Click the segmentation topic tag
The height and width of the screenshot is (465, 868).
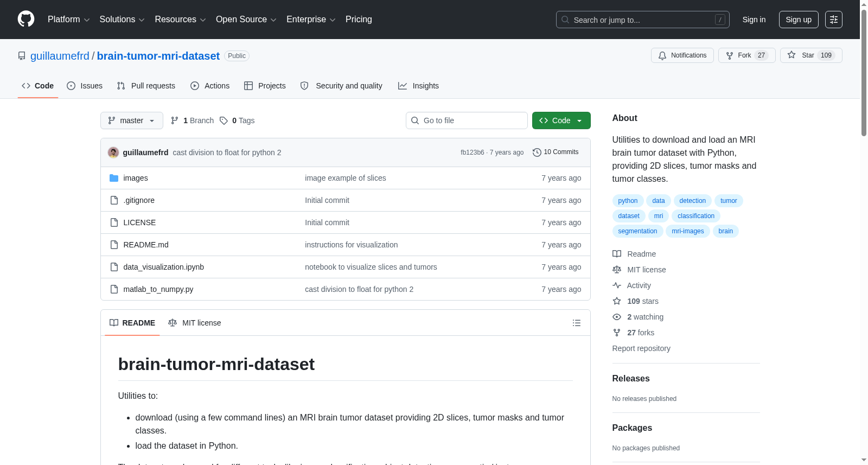click(637, 231)
